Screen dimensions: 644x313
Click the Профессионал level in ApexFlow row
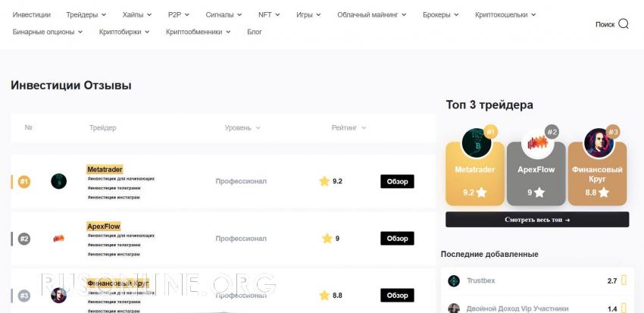[x=241, y=238]
